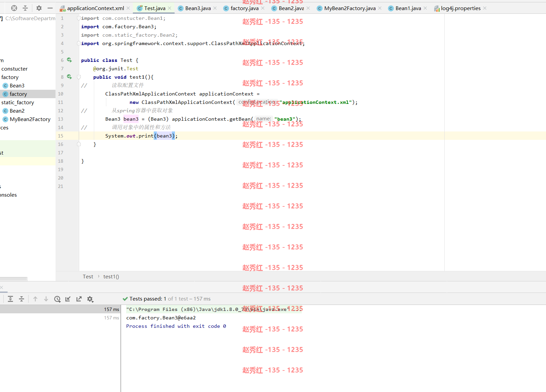This screenshot has width=546, height=392.
Task: Select the factory package in tree
Action: click(10, 77)
